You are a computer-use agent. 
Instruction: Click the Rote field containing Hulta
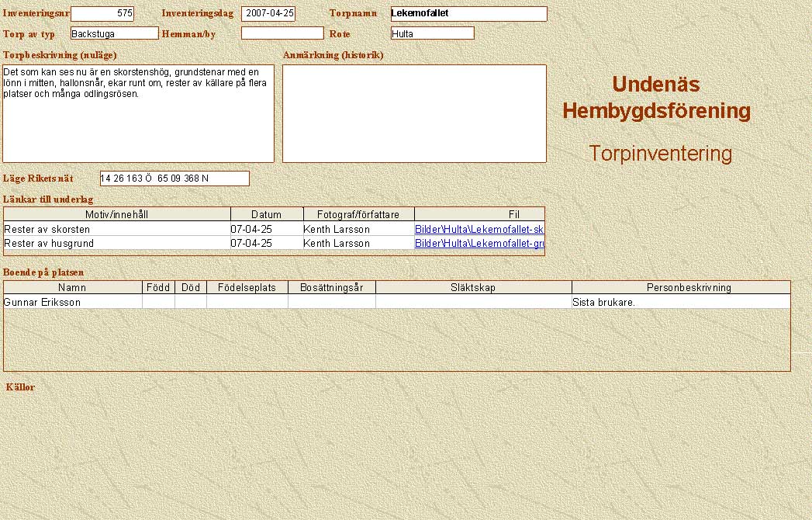[x=432, y=33]
